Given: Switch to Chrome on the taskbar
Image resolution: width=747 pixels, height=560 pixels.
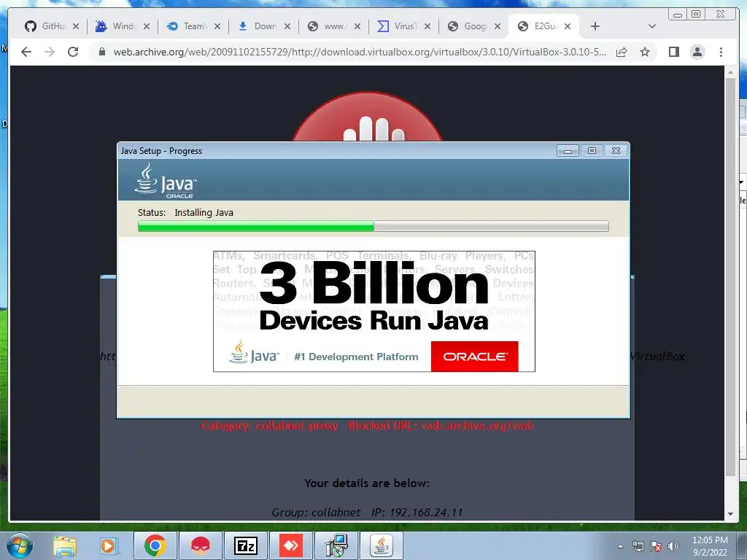Looking at the screenshot, I should pyautogui.click(x=155, y=545).
